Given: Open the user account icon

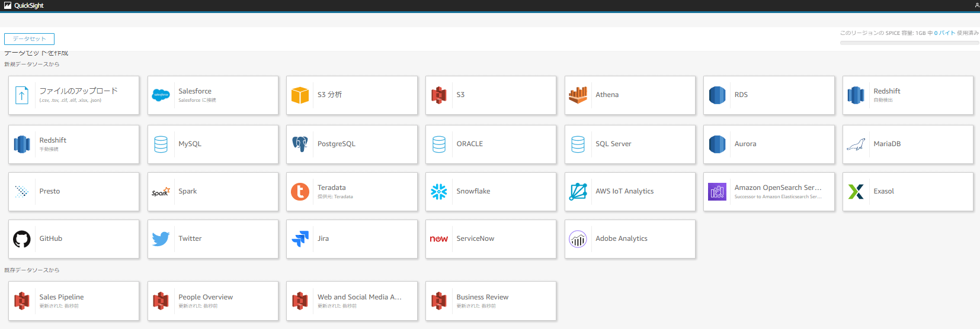Looking at the screenshot, I should tap(976, 5).
